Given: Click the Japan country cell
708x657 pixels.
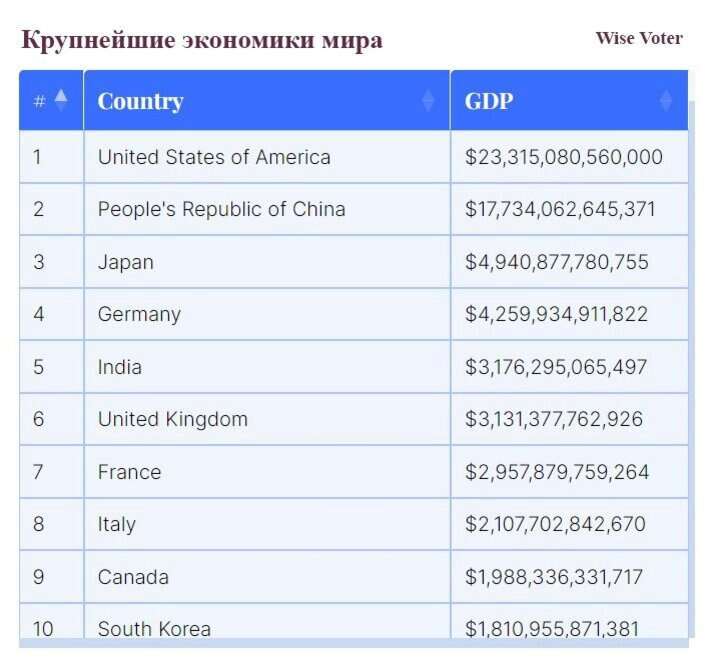Looking at the screenshot, I should (126, 262).
